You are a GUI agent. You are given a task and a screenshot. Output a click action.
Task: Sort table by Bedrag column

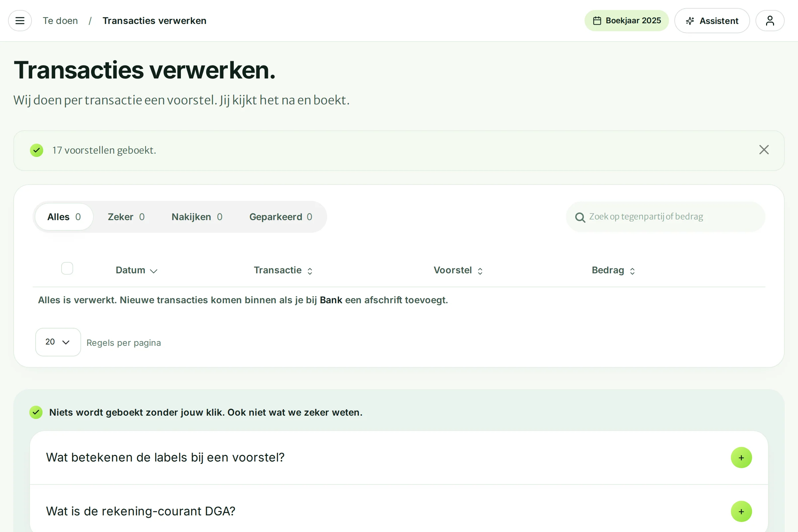coord(613,270)
